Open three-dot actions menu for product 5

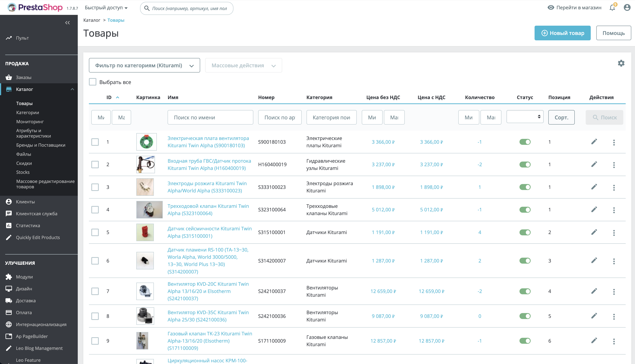[614, 233]
